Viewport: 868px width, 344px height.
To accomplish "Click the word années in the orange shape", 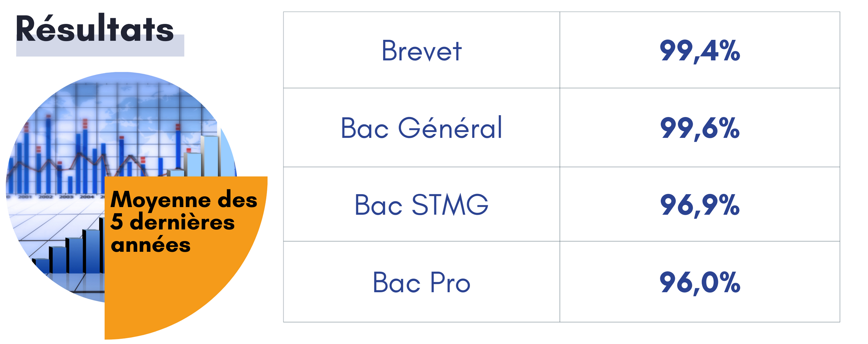I will pyautogui.click(x=151, y=244).
